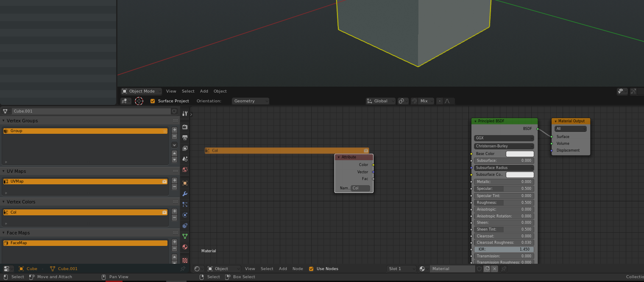The width and height of the screenshot is (644, 282).
Task: Open the viewport View menu
Action: pos(171,91)
